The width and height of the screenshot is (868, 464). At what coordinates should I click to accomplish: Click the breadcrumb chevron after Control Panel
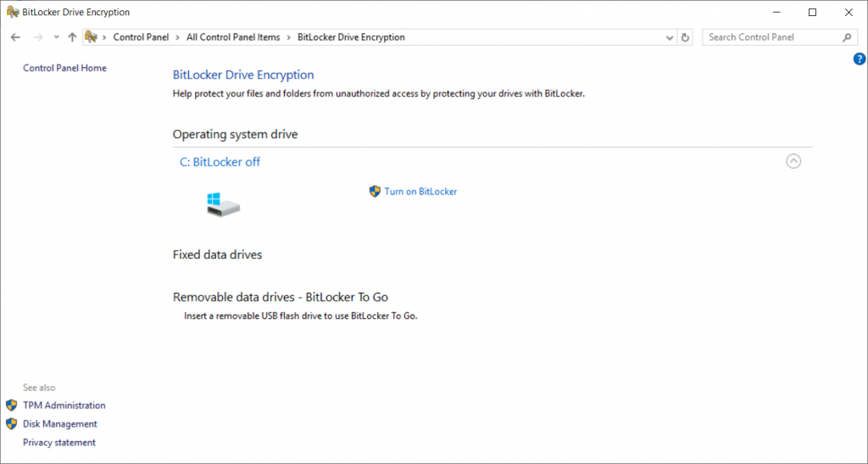pos(178,37)
